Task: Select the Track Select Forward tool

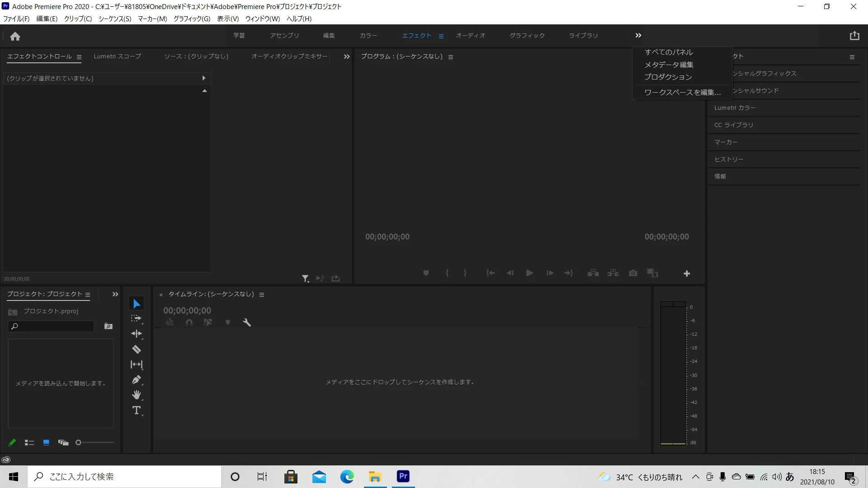Action: click(x=136, y=319)
